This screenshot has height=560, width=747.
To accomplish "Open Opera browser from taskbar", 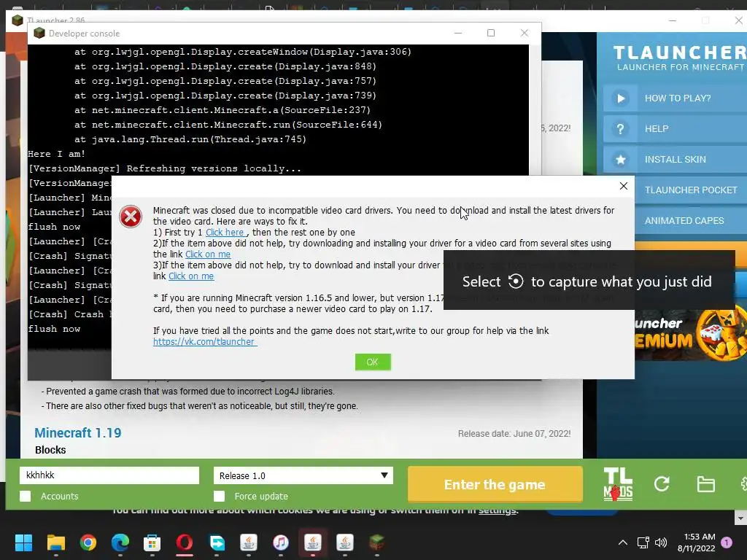I will tap(185, 542).
